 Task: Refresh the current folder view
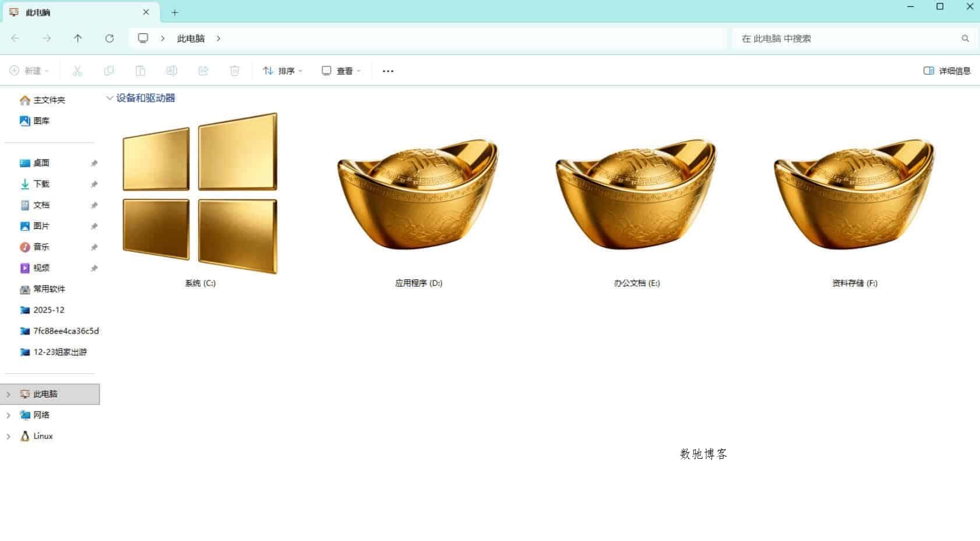[x=109, y=38]
